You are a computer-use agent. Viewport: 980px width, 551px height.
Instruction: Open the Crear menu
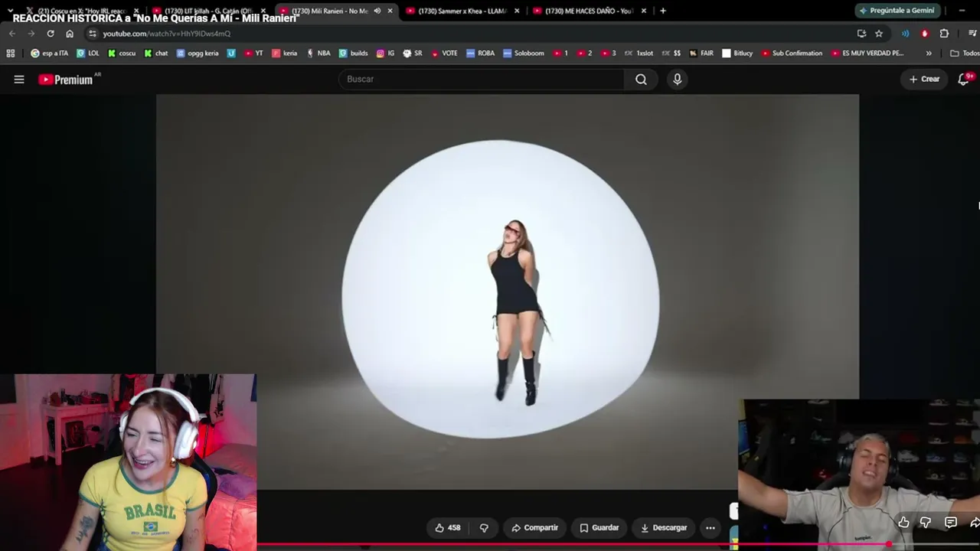[924, 79]
